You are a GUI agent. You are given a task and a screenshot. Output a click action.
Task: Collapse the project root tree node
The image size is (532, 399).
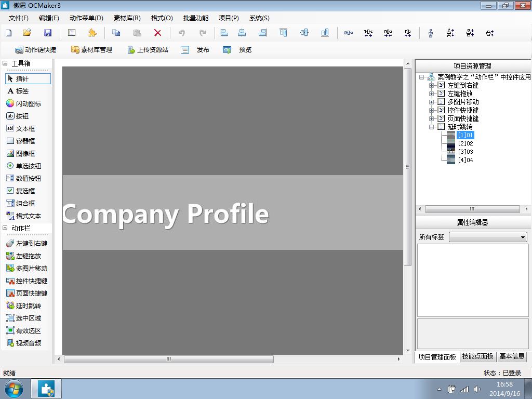421,77
